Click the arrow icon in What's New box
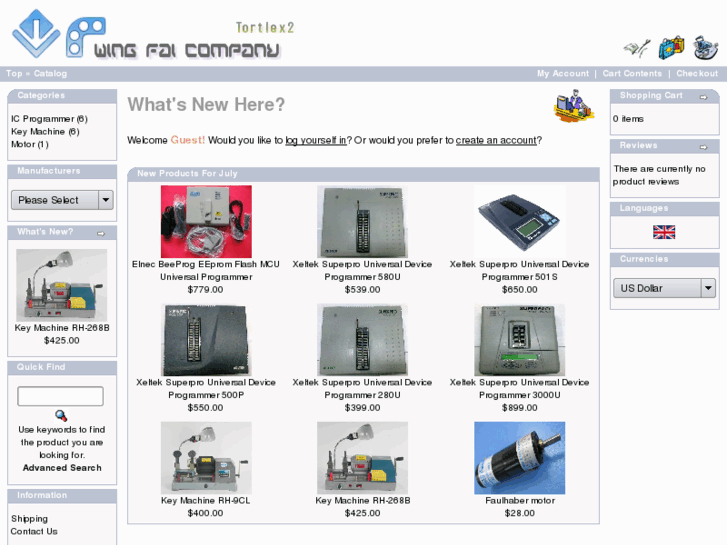Screen dimensions: 727x545 coord(101,234)
